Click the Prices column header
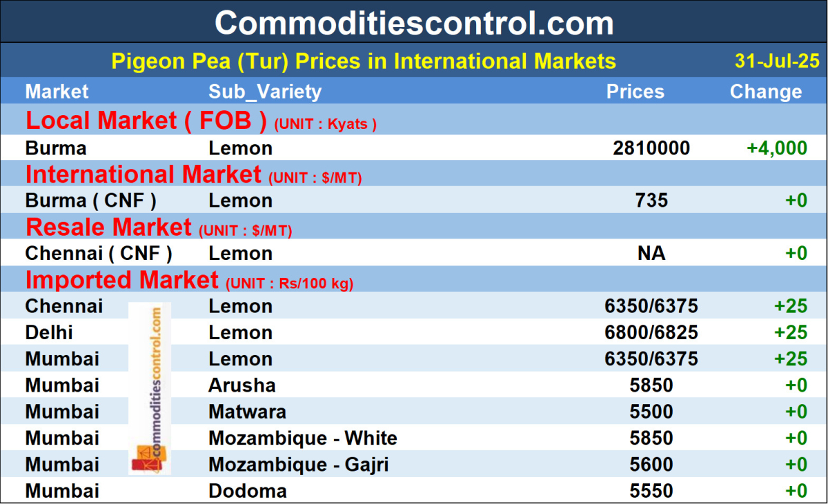This screenshot has height=504, width=828. coord(635,92)
